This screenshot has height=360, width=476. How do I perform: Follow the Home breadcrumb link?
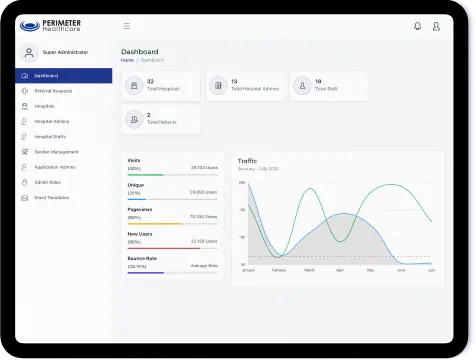click(127, 60)
